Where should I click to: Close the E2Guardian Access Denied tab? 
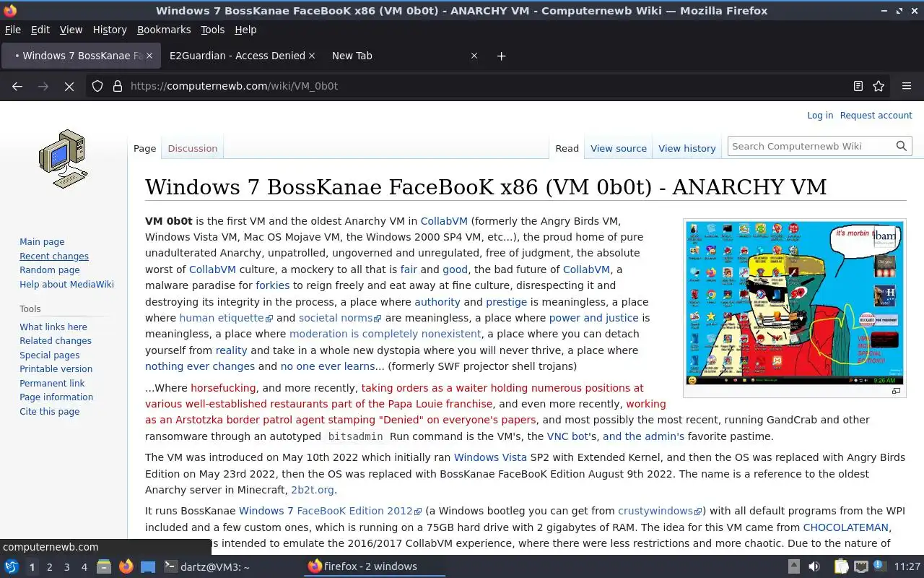click(312, 56)
